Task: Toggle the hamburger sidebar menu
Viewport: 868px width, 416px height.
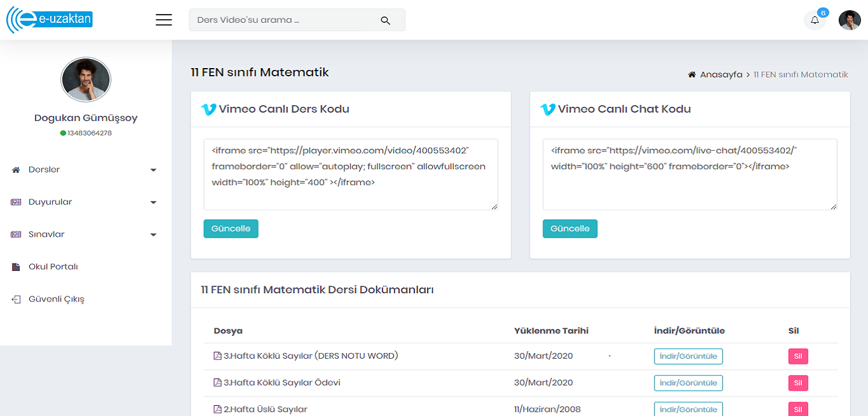Action: pos(164,20)
